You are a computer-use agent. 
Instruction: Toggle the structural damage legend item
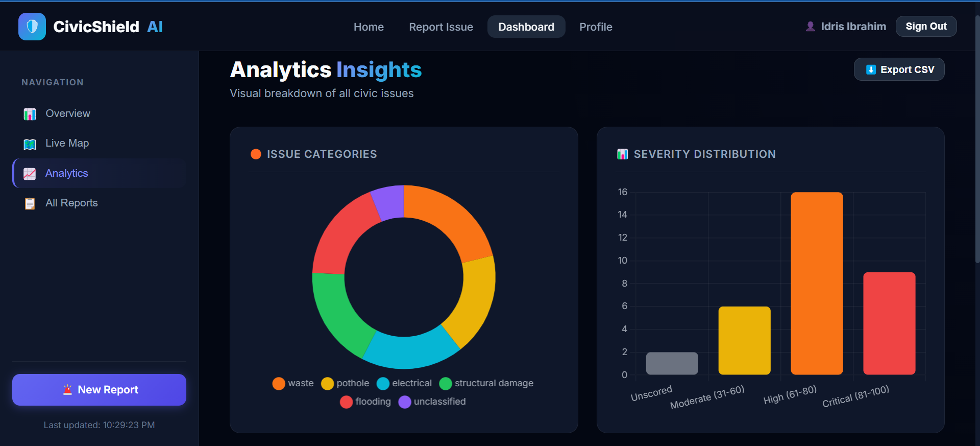pos(486,383)
